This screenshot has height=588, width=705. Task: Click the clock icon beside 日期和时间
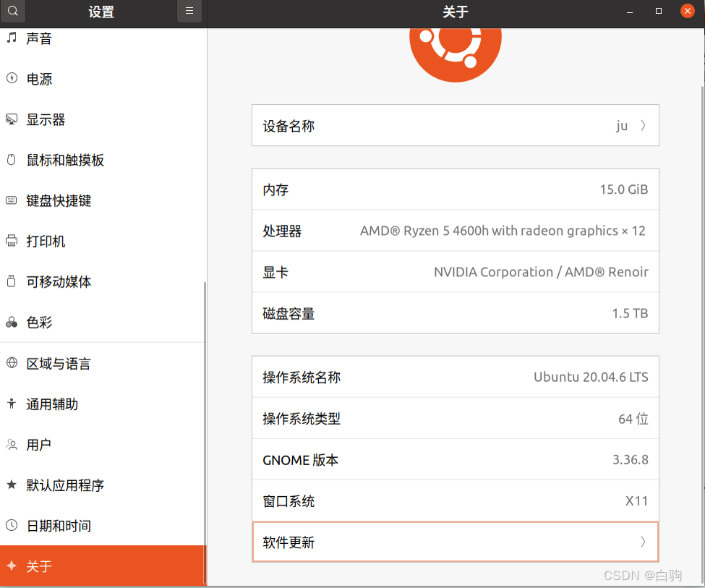12,525
